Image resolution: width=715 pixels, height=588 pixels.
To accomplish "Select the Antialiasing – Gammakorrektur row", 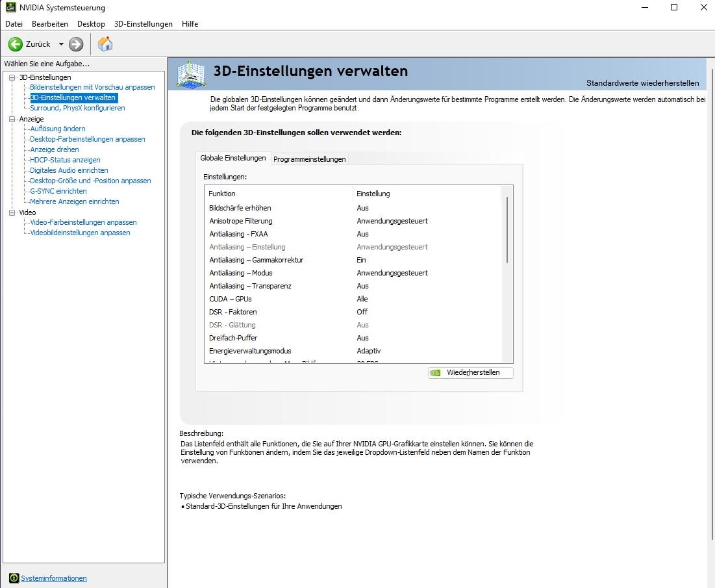I will point(353,260).
